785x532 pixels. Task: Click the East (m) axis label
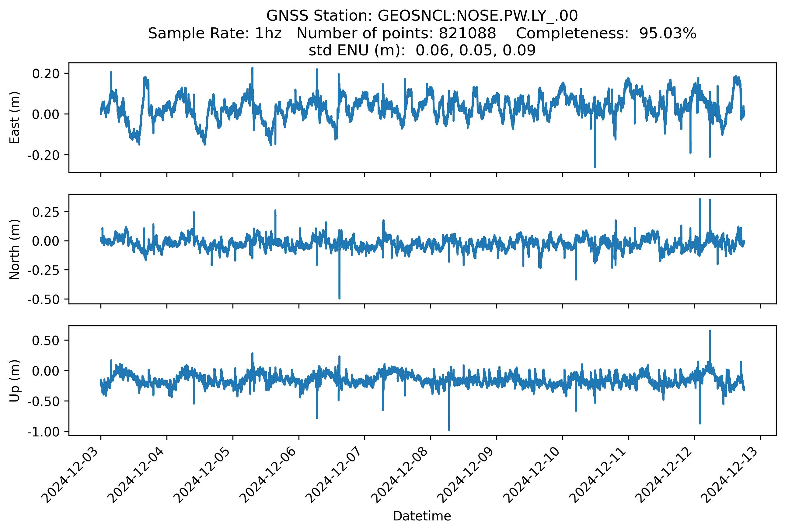pos(15,117)
